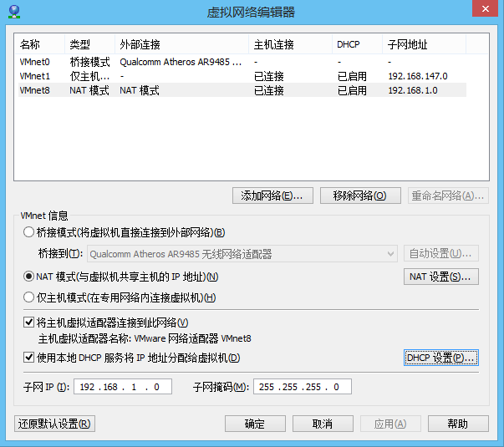Open the 桥接到 adapter dropdown
The height and width of the screenshot is (447, 504).
coord(242,254)
